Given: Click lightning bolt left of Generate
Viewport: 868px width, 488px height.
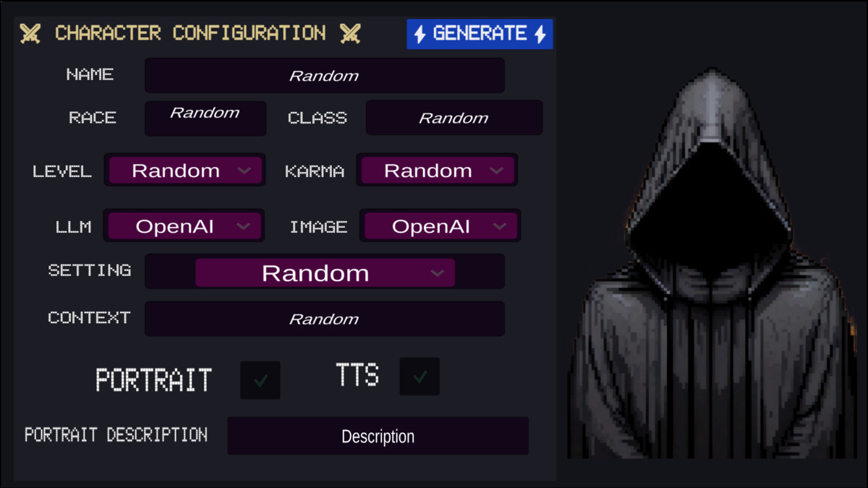Looking at the screenshot, I should pyautogui.click(x=420, y=34).
